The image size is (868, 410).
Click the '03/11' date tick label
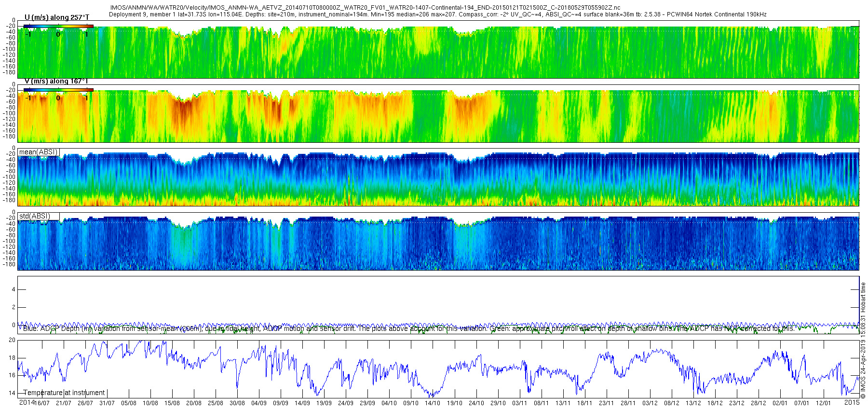(x=520, y=403)
